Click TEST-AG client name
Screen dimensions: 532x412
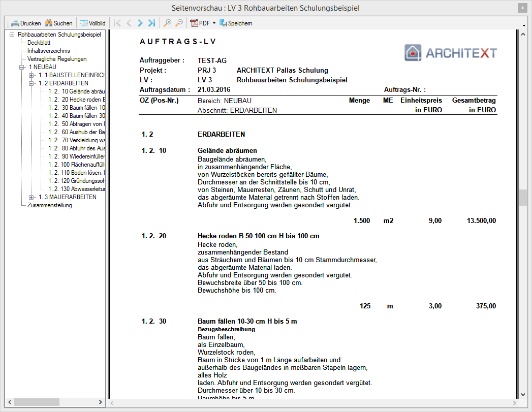tap(212, 60)
